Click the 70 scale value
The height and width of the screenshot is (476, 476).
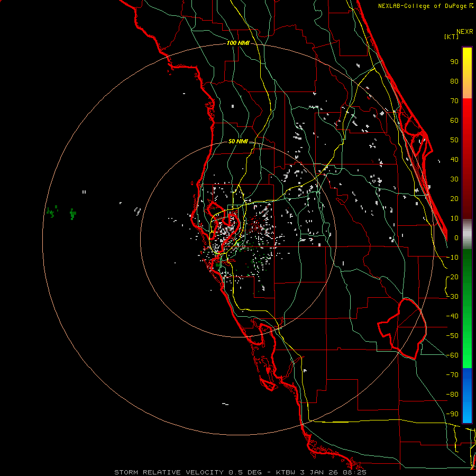[454, 101]
